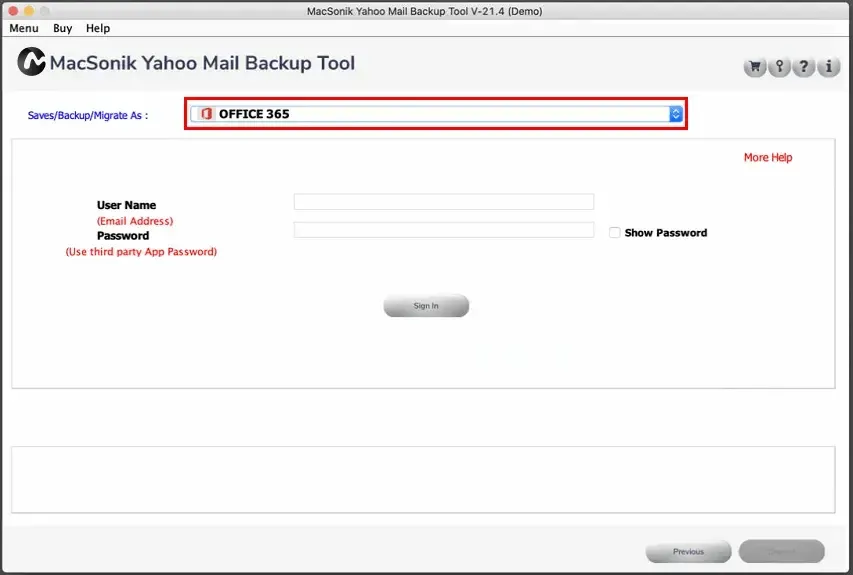Click the shopping cart buy icon
The image size is (853, 575).
[x=755, y=67]
